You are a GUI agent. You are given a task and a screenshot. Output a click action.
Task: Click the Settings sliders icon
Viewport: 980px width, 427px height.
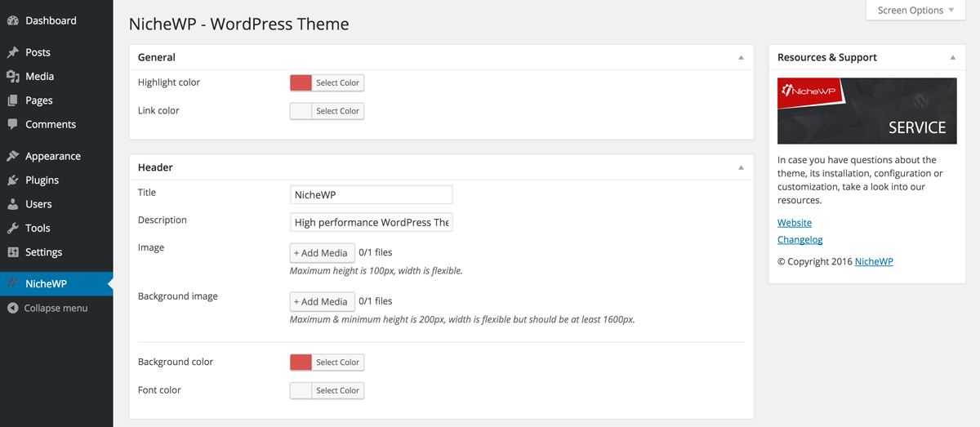click(12, 252)
